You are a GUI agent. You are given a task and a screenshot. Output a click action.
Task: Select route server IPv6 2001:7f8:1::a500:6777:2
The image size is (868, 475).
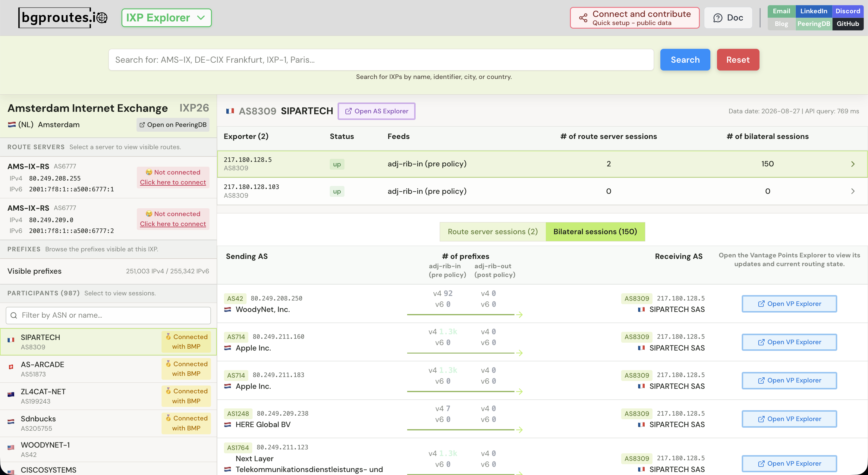(x=71, y=231)
